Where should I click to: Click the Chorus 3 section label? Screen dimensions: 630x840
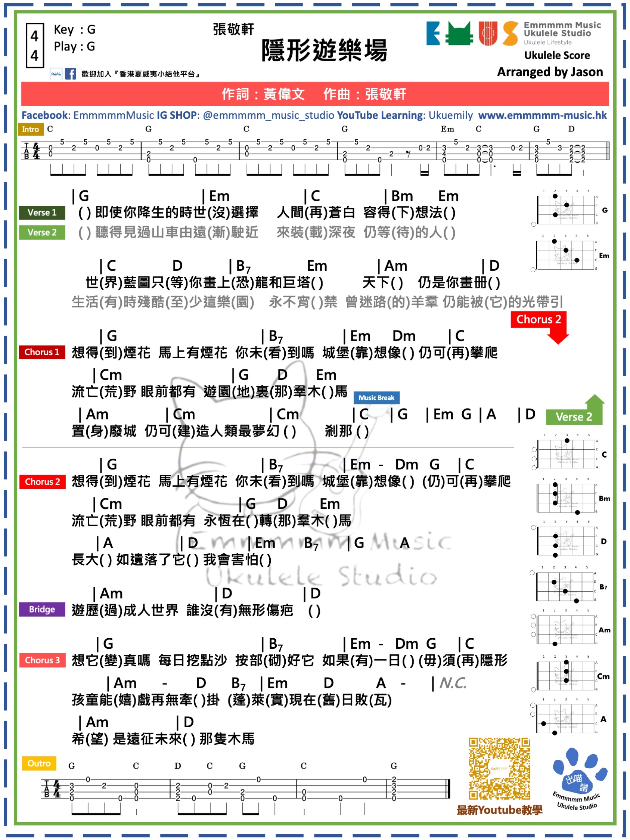42,660
